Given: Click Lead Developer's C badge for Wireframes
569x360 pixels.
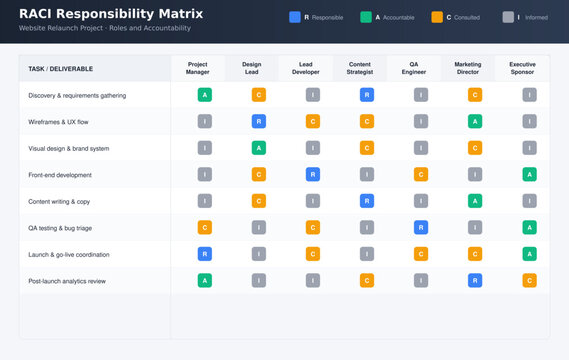Looking at the screenshot, I should point(313,121).
